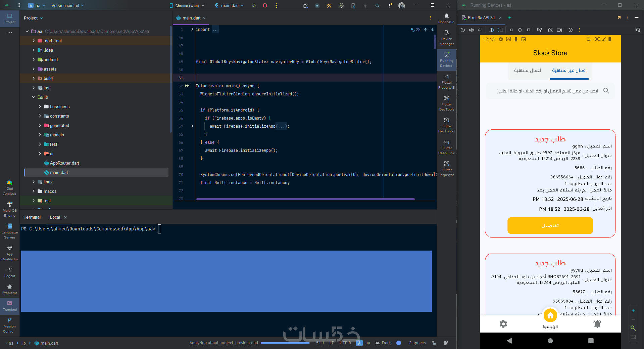Expand the android folder in project tree
Screen dimensions: 644x349
(x=34, y=59)
